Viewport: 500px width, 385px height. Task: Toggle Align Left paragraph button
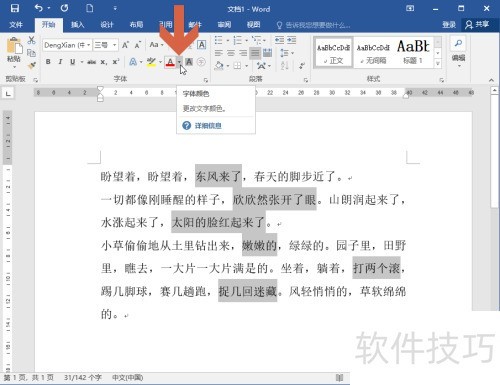click(219, 53)
